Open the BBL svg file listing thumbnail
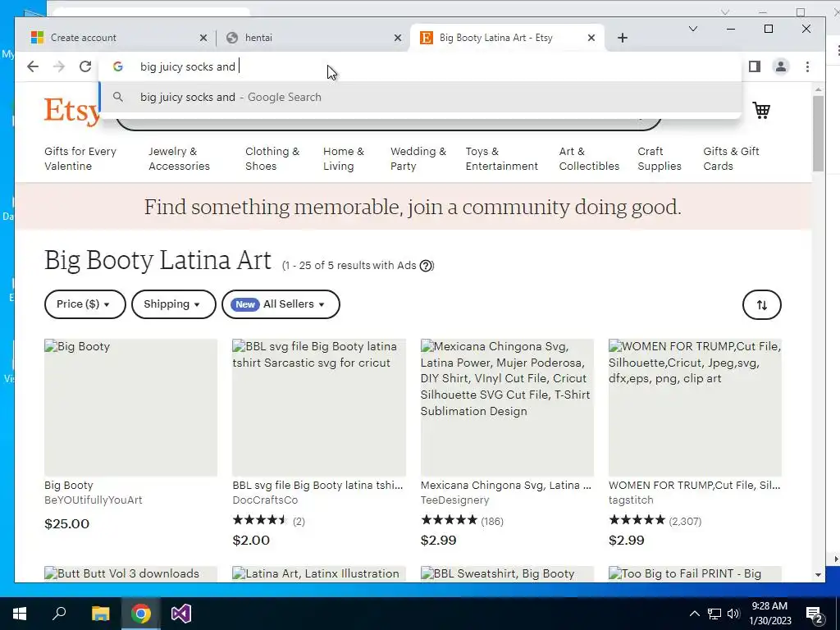Image resolution: width=840 pixels, height=630 pixels. coord(319,407)
